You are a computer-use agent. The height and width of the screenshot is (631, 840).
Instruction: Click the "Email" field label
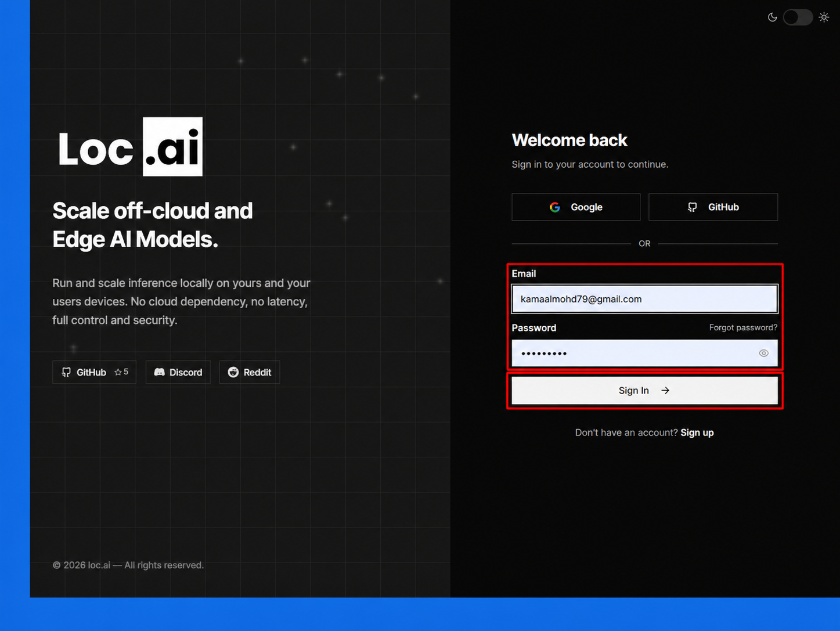[524, 273]
